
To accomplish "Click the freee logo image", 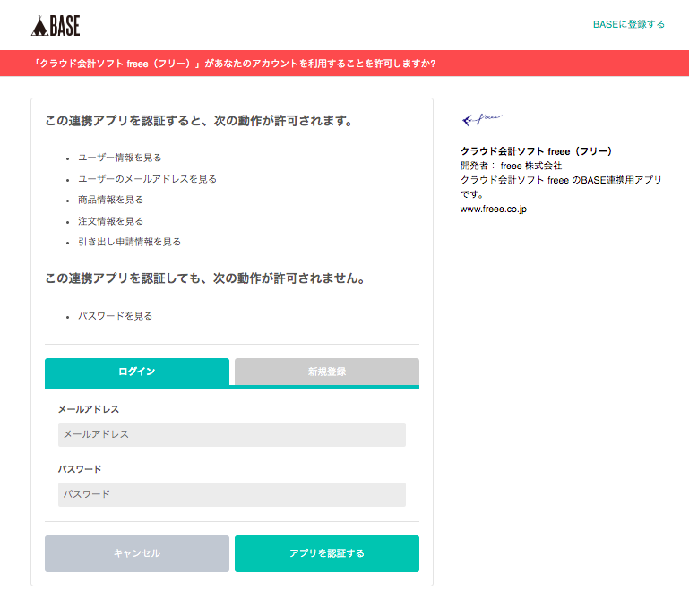I will (x=482, y=119).
